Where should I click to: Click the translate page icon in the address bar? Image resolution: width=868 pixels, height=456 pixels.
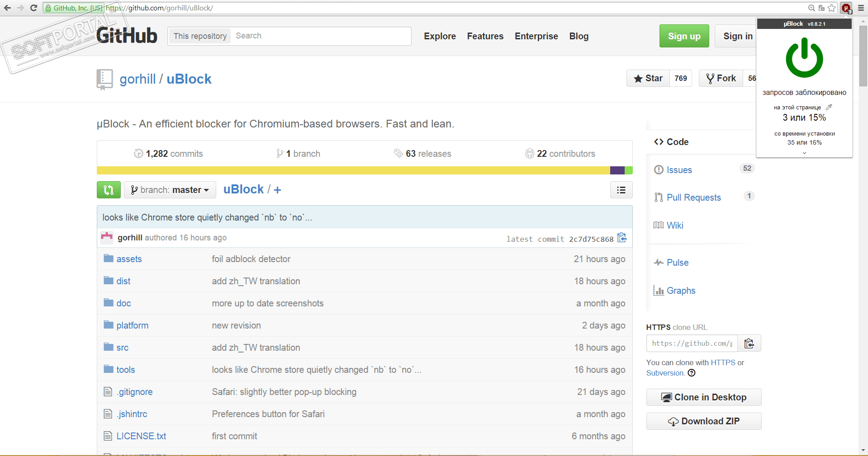click(821, 8)
